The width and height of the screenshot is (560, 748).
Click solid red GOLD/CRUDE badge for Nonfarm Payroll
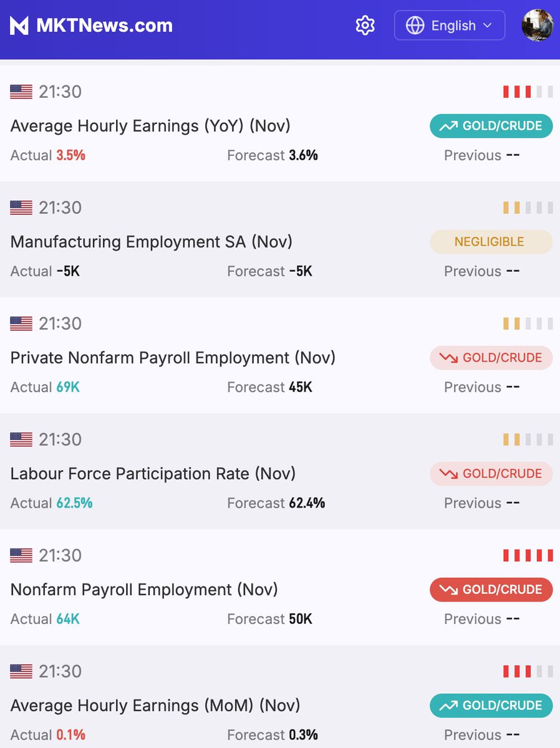click(491, 590)
